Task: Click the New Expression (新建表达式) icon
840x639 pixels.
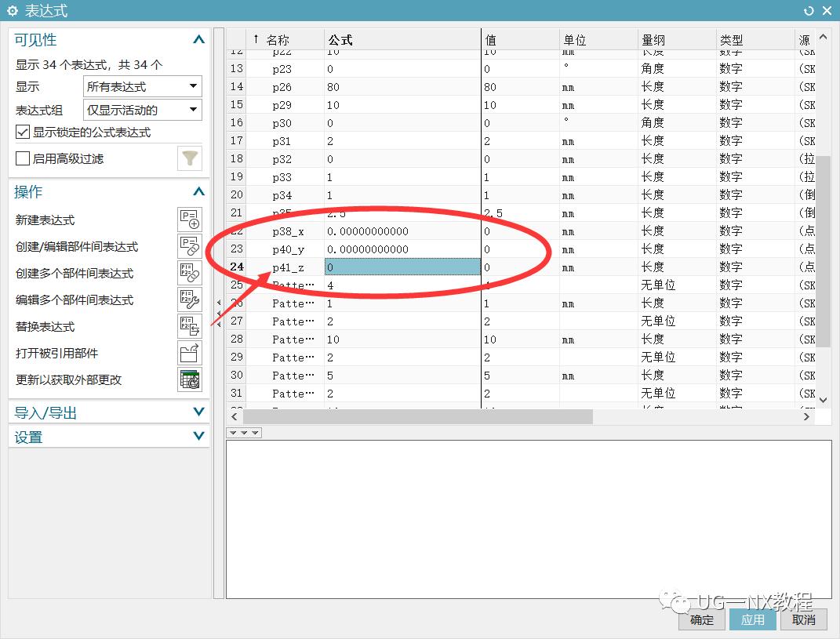Action: click(190, 220)
